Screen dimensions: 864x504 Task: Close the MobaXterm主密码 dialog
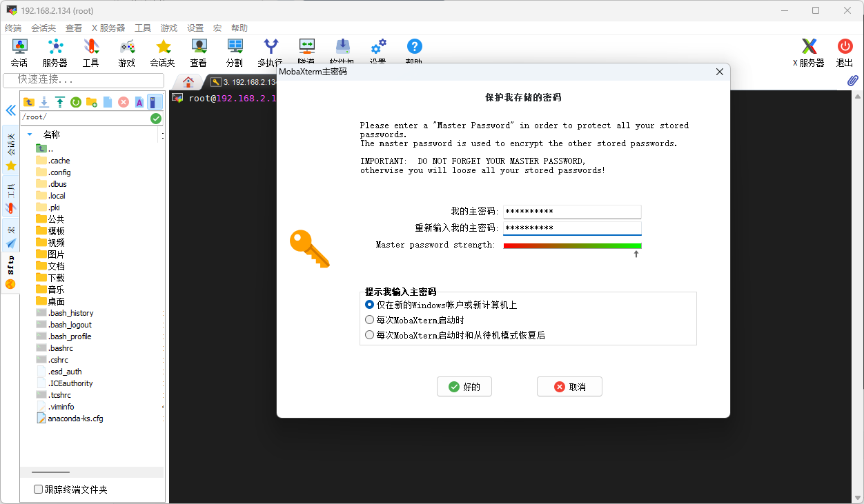click(720, 72)
